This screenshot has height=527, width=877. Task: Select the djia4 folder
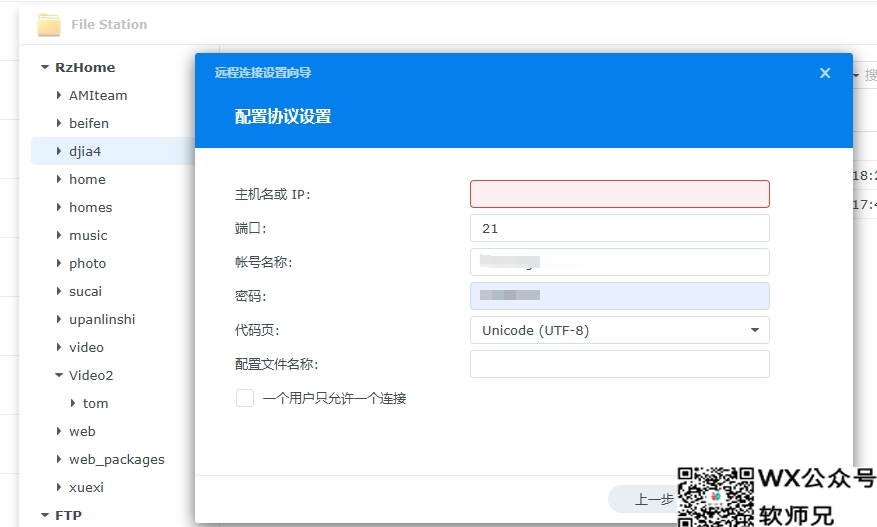pyautogui.click(x=85, y=152)
